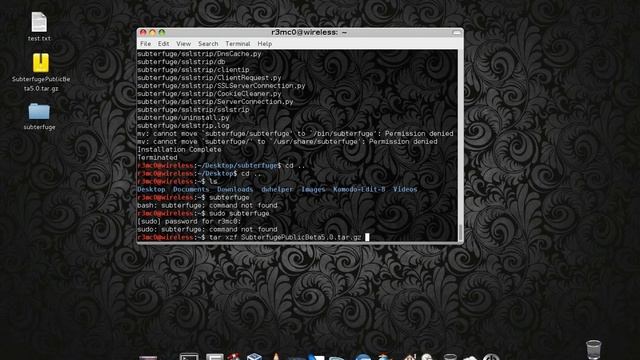
Task: Click the 'Installation Complete' line in terminal
Action: [179, 150]
